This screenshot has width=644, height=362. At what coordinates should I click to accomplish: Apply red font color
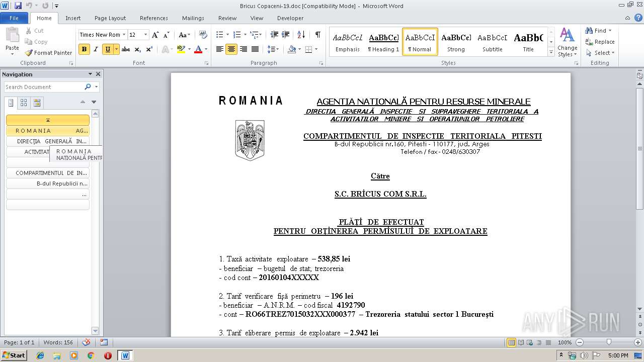198,49
